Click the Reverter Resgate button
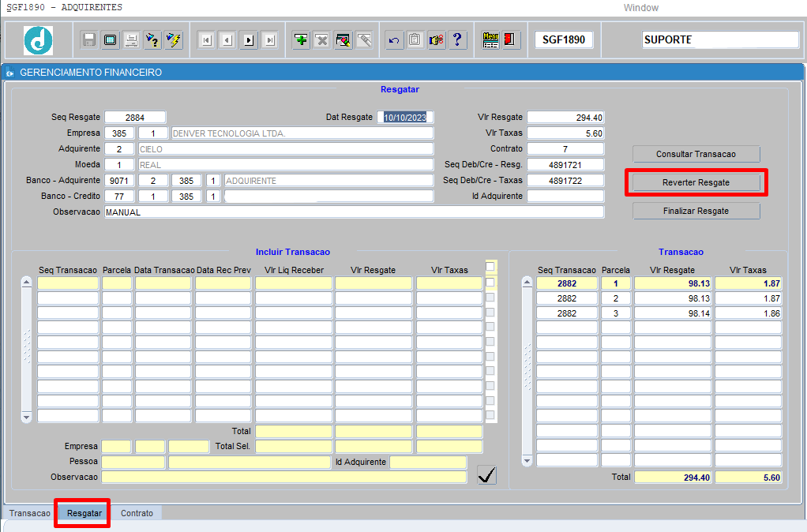Viewport: 807px width, 532px height. point(696,182)
